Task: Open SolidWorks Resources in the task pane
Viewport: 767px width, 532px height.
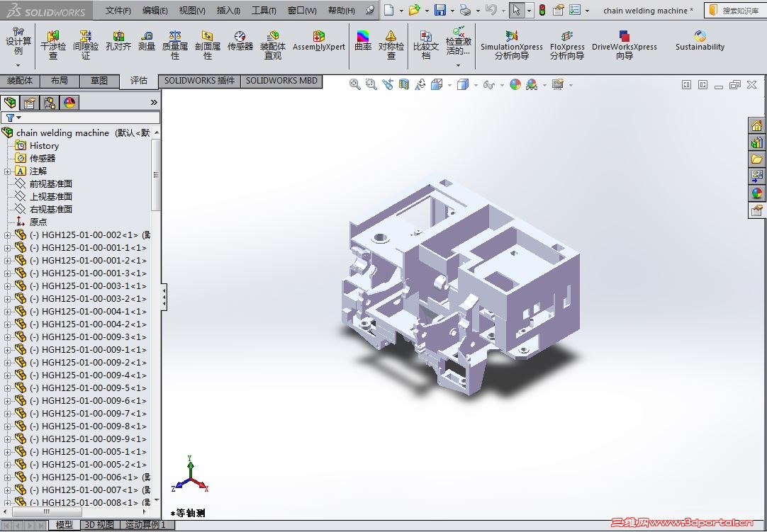Action: tap(757, 125)
